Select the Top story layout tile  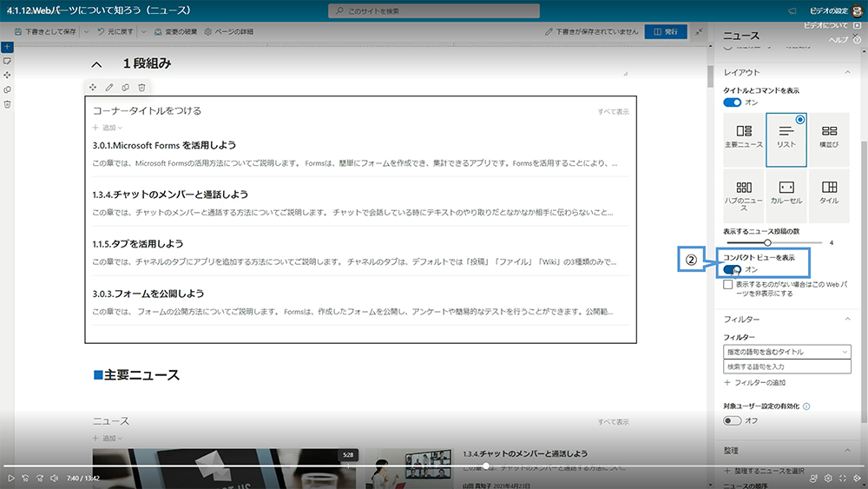pos(744,140)
